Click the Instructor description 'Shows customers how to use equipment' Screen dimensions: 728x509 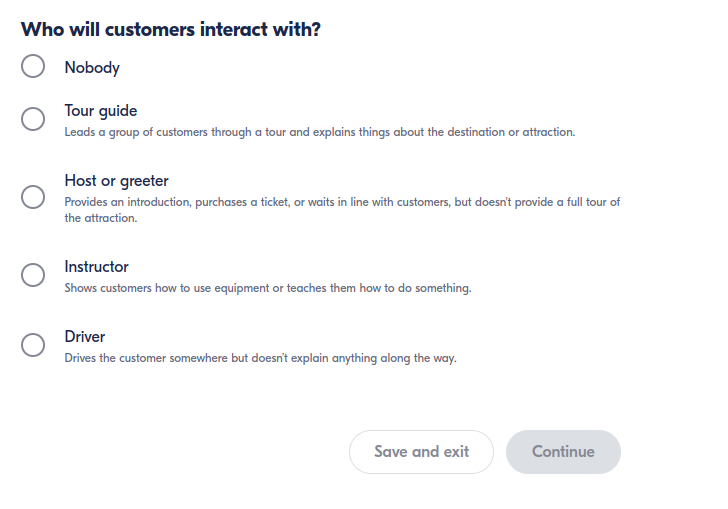[x=267, y=288]
